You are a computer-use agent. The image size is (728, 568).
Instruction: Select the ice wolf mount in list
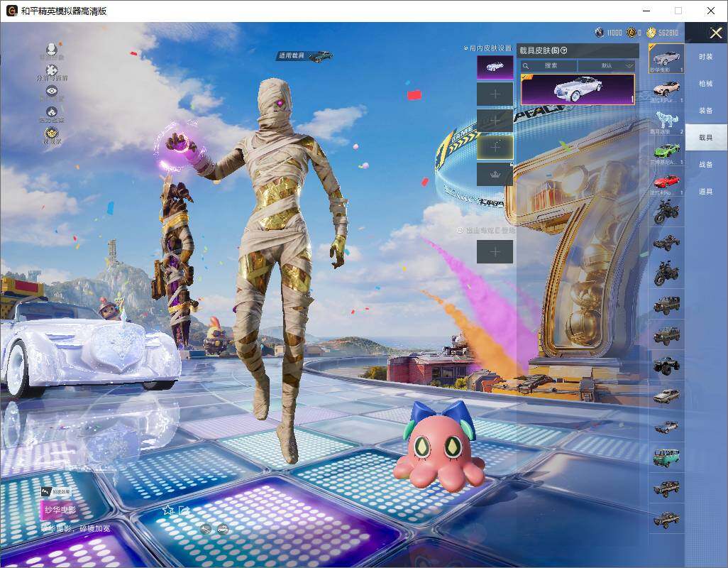pyautogui.click(x=666, y=121)
